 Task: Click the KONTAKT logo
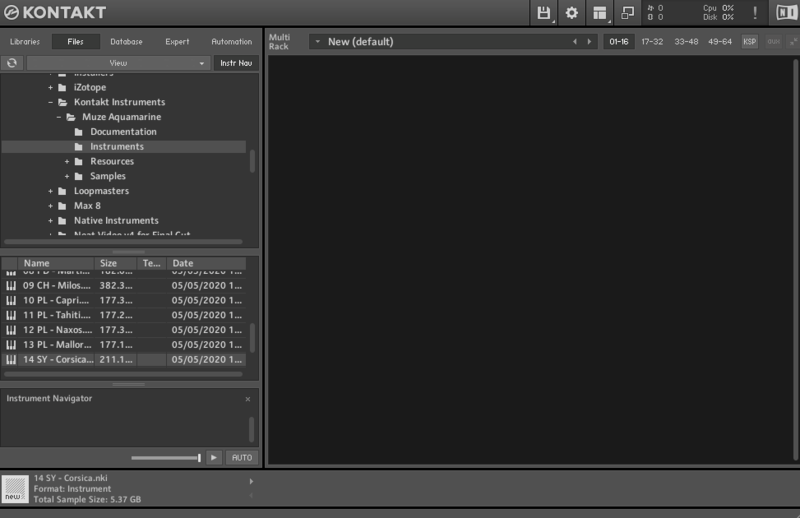click(x=55, y=12)
